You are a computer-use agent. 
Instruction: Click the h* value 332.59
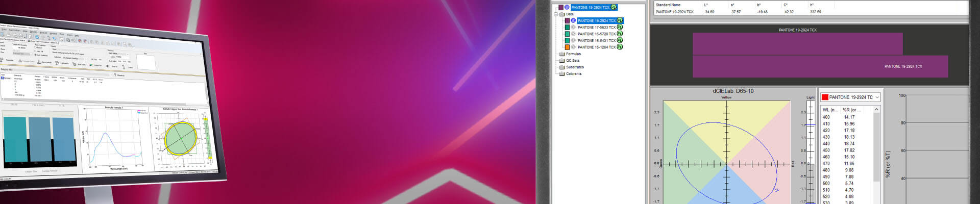point(816,12)
